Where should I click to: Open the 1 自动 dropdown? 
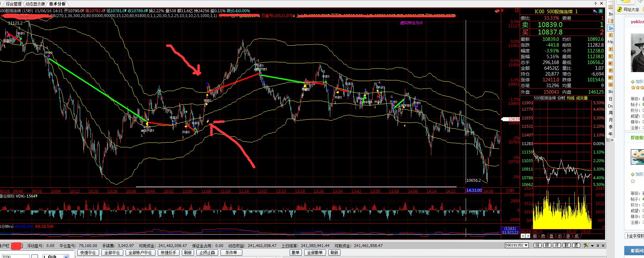click(55, 256)
